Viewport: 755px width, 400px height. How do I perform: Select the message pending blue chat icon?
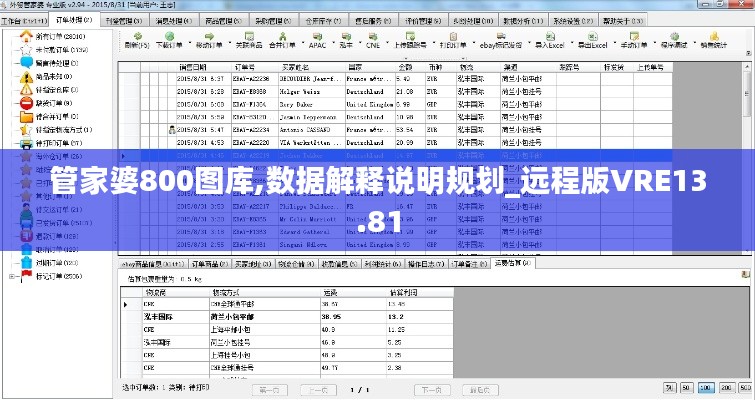pos(26,62)
